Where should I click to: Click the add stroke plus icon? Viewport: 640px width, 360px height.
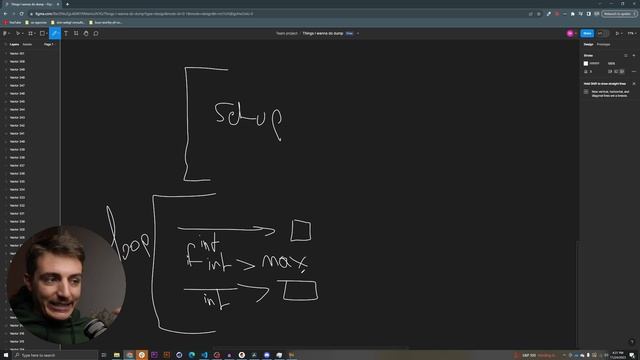click(x=634, y=56)
